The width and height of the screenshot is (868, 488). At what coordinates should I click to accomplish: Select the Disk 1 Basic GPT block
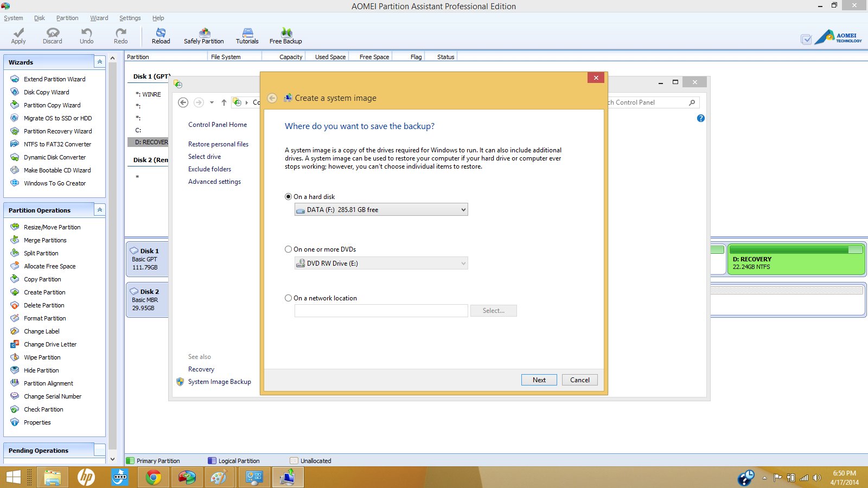148,259
